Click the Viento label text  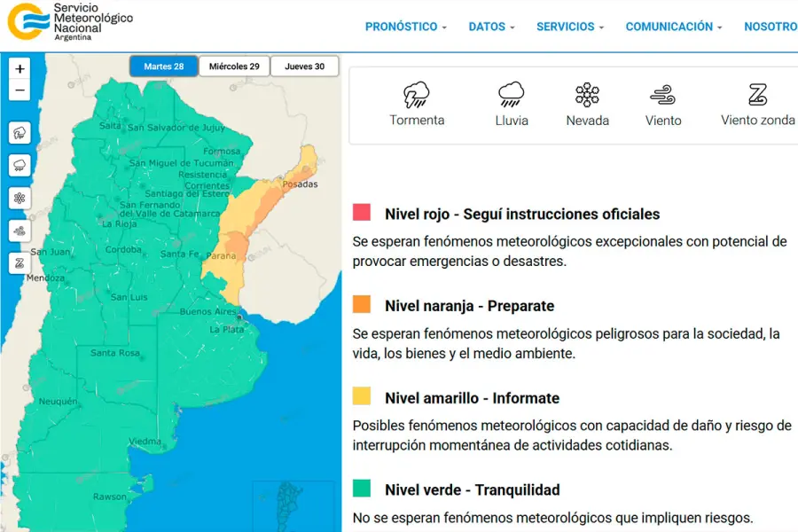[x=663, y=121]
